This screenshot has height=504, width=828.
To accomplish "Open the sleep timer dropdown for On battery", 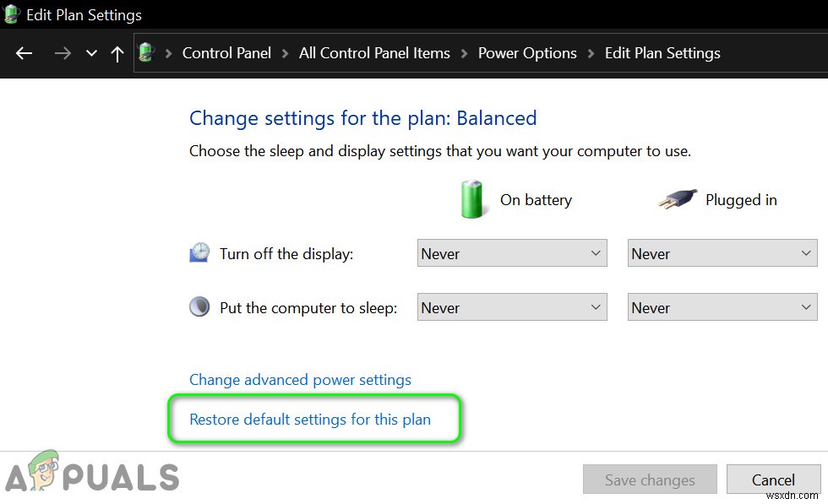I will pyautogui.click(x=512, y=306).
